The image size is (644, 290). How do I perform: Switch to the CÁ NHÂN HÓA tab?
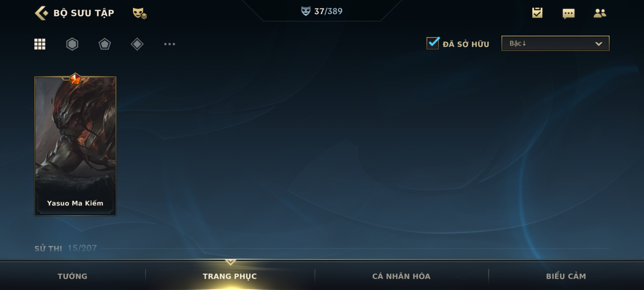click(x=401, y=276)
